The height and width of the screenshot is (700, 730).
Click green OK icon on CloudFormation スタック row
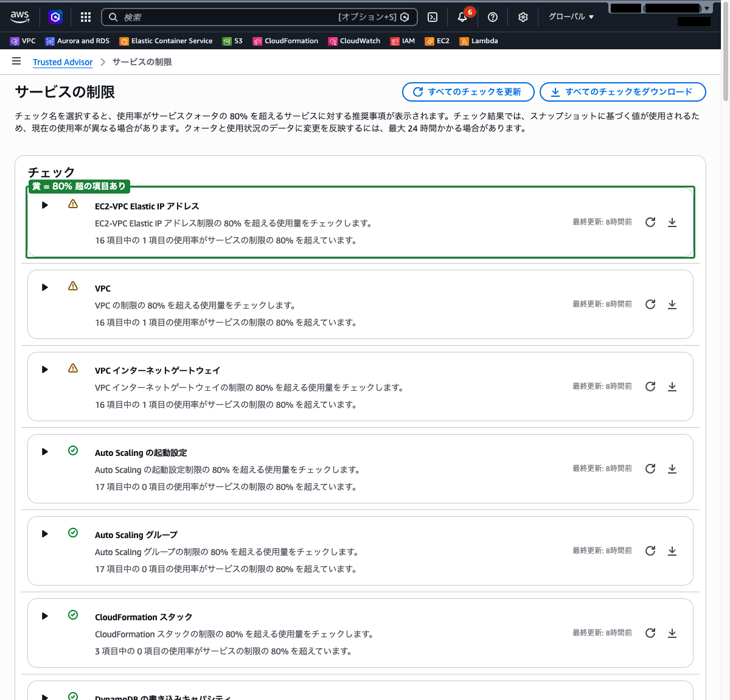pyautogui.click(x=73, y=615)
